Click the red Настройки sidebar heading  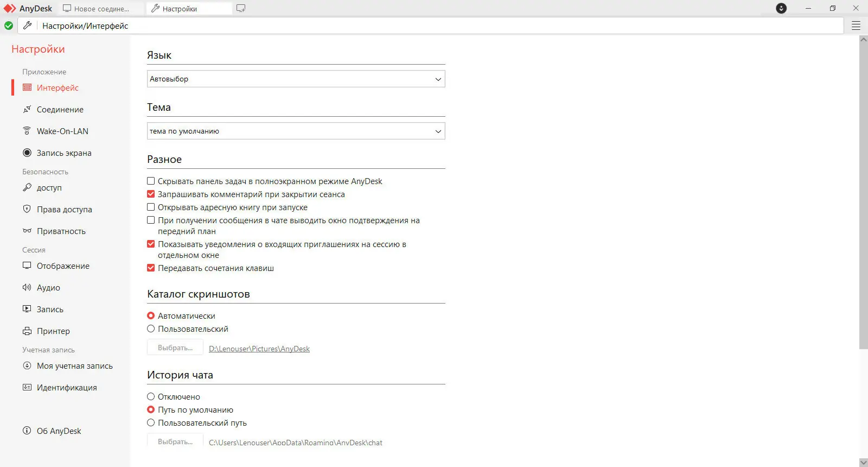(x=38, y=49)
